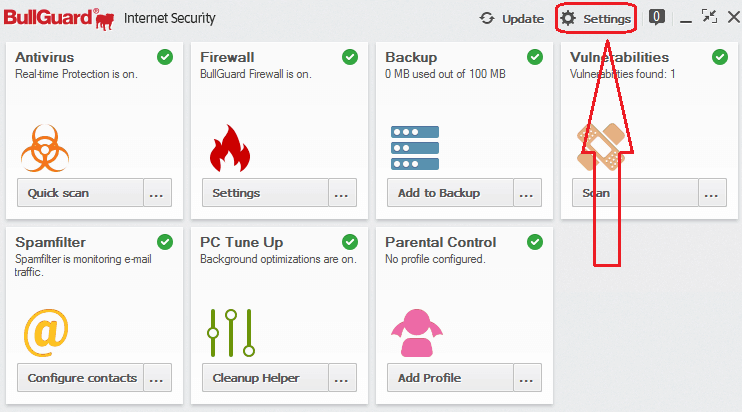The image size is (742, 412).
Task: Click the Firewall green status checkmark
Action: point(350,57)
